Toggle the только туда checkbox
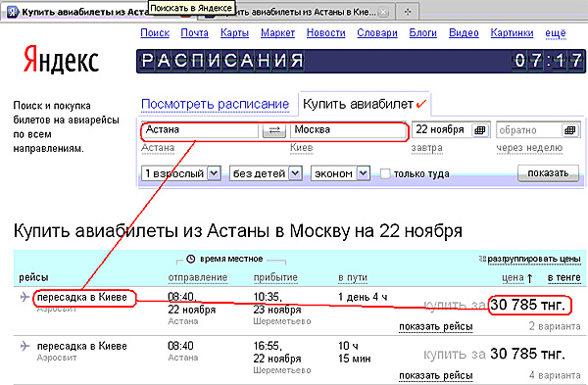This screenshot has height=385, width=588. 385,173
